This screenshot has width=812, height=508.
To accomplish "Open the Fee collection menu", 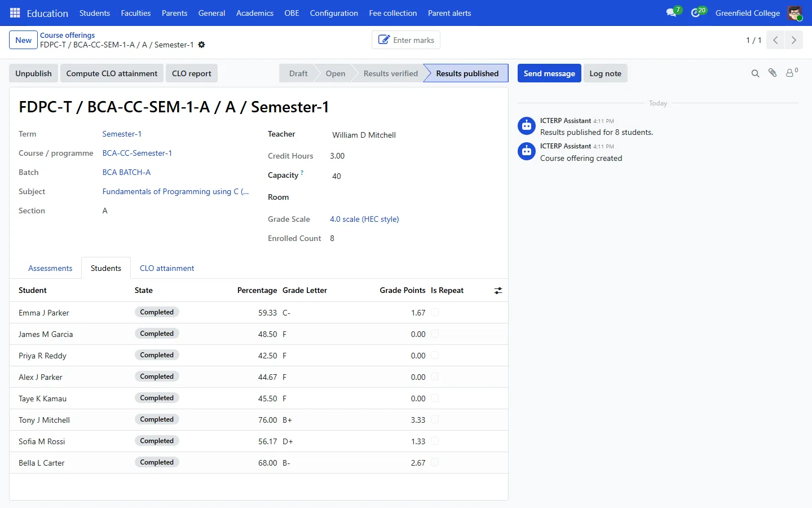I will [393, 13].
